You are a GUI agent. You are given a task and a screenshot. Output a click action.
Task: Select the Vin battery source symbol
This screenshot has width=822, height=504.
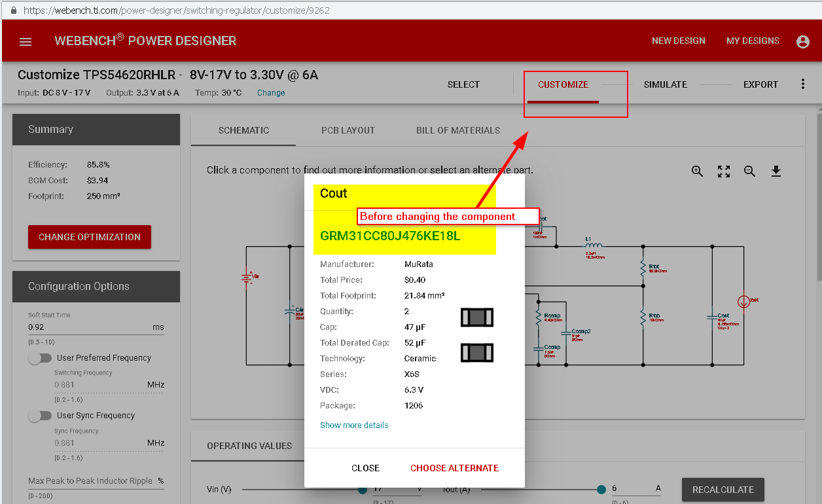pyautogui.click(x=247, y=278)
